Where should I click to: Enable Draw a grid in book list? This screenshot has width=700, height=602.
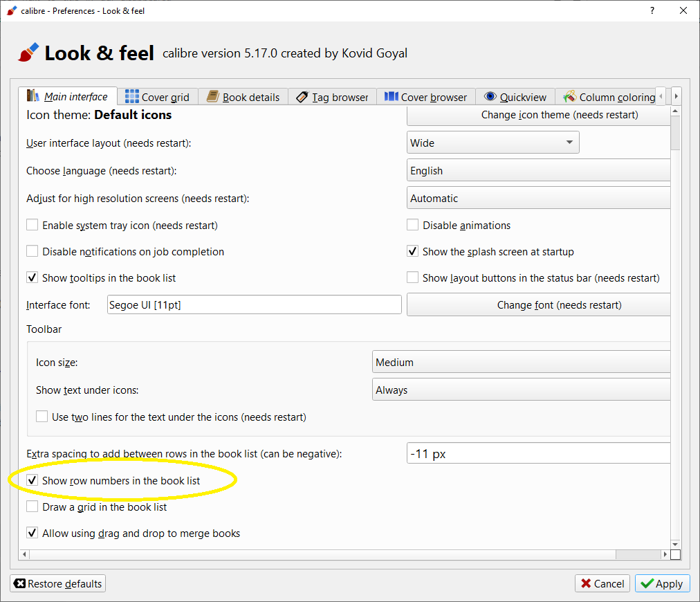32,507
